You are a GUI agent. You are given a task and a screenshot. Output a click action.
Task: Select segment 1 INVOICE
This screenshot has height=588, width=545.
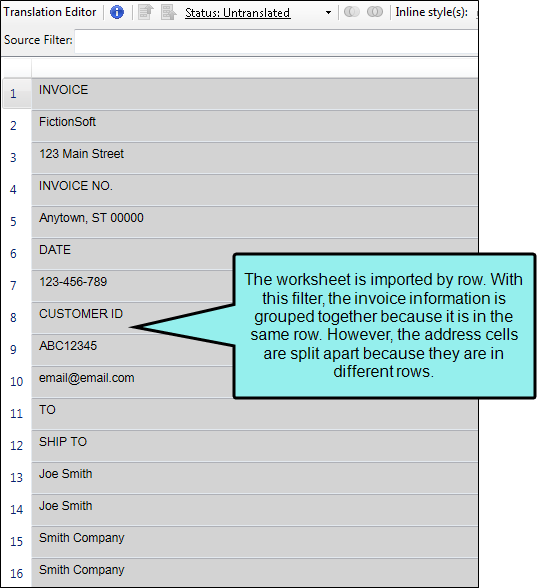point(254,94)
